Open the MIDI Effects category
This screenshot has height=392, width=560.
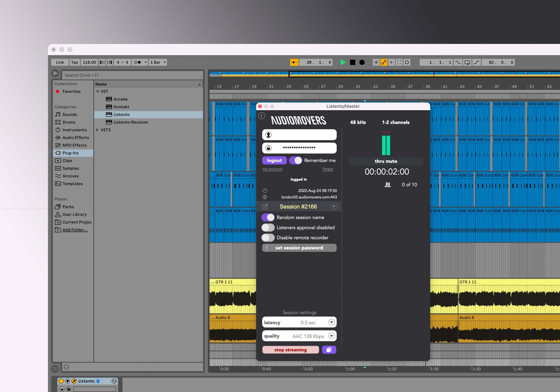[x=74, y=145]
